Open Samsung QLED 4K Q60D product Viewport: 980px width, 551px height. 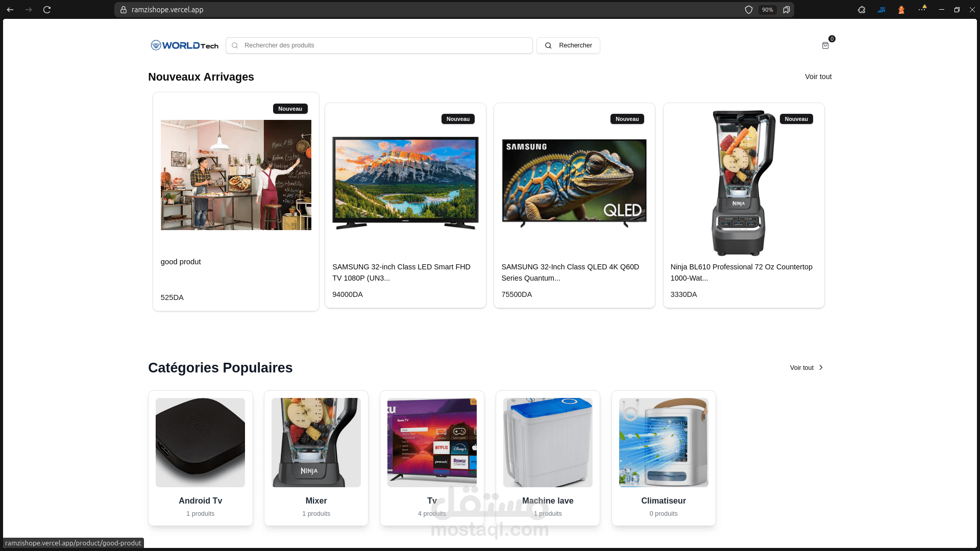coord(574,206)
